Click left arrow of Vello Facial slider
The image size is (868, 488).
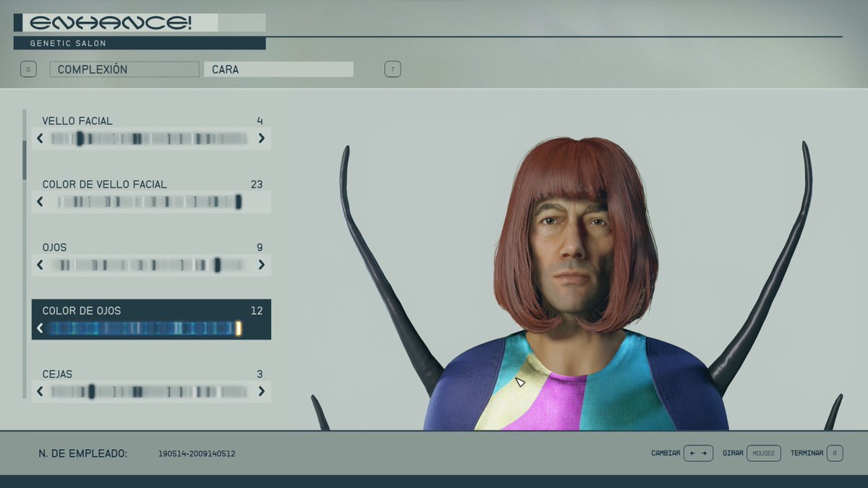(x=40, y=138)
